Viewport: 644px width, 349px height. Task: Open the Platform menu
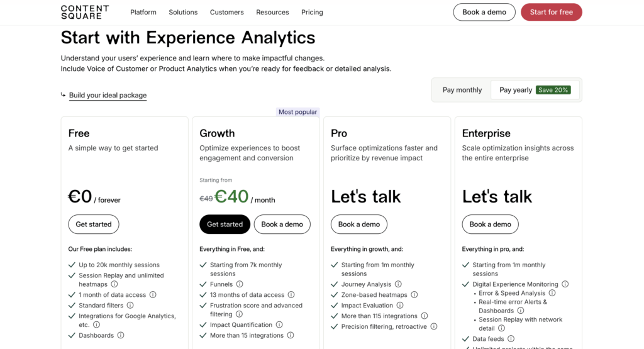coord(143,12)
